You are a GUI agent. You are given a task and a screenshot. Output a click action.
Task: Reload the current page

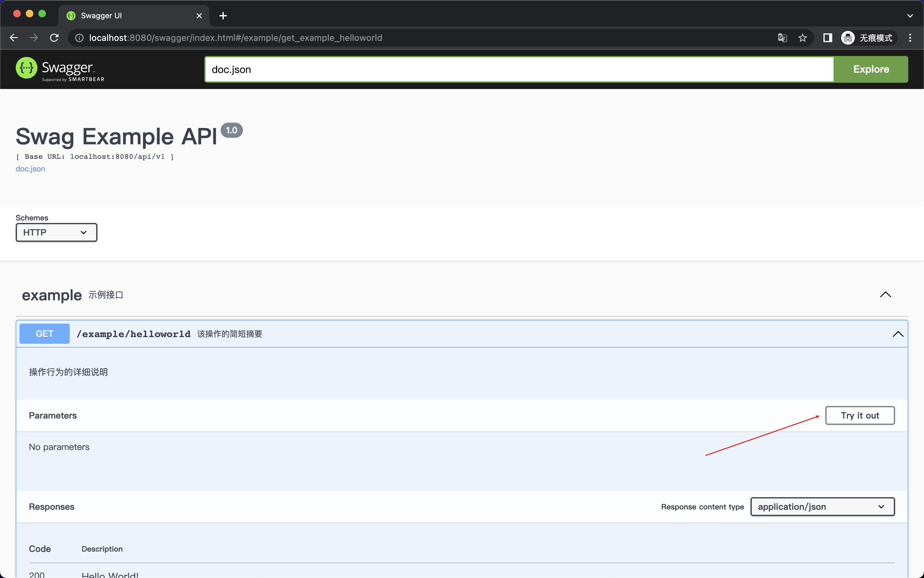(54, 37)
